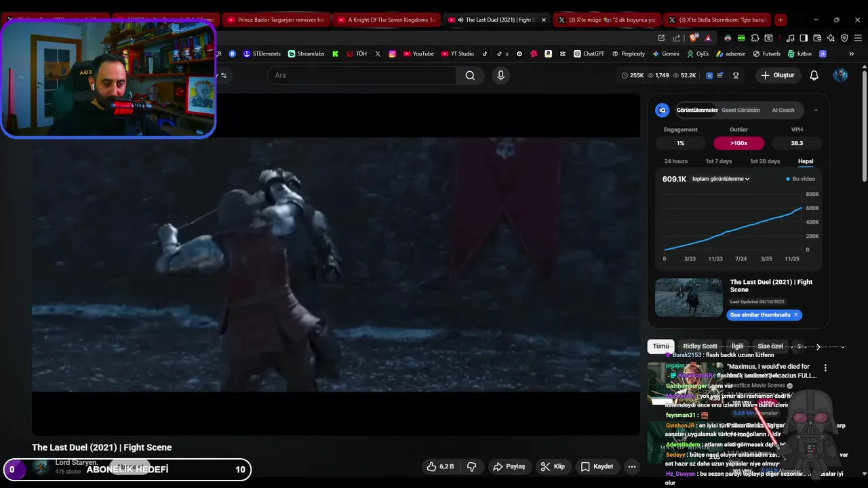Start voice search with the microphone icon
Viewport: 868px width, 488px height.
[x=501, y=75]
